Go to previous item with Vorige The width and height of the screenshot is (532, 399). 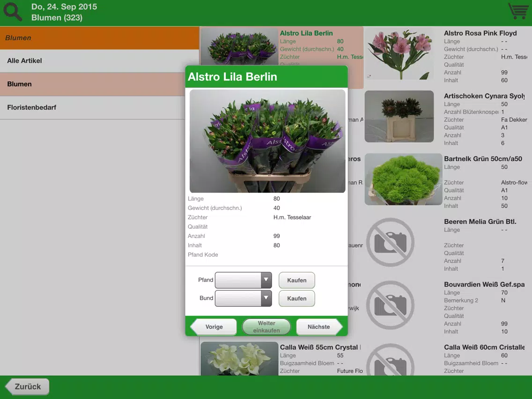coord(214,327)
